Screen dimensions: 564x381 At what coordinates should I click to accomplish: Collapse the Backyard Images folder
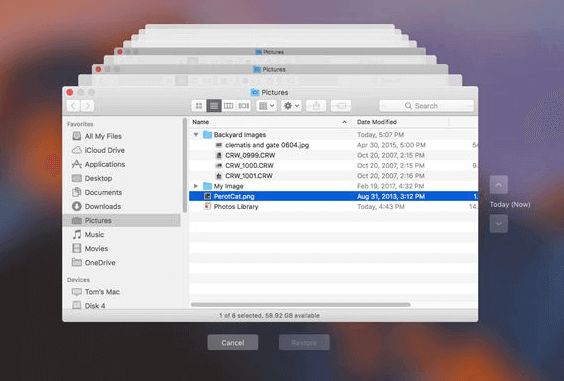coord(196,135)
